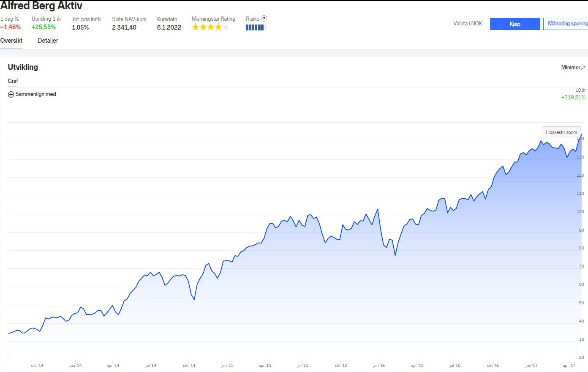Click the Månedlig sparing button

coord(566,24)
